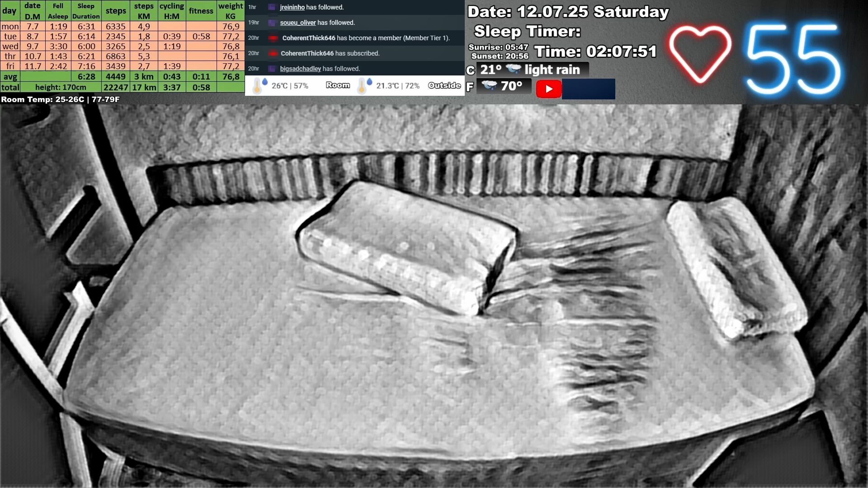The image size is (868, 488).
Task: Open bigsadchadley's username link
Action: [300, 69]
